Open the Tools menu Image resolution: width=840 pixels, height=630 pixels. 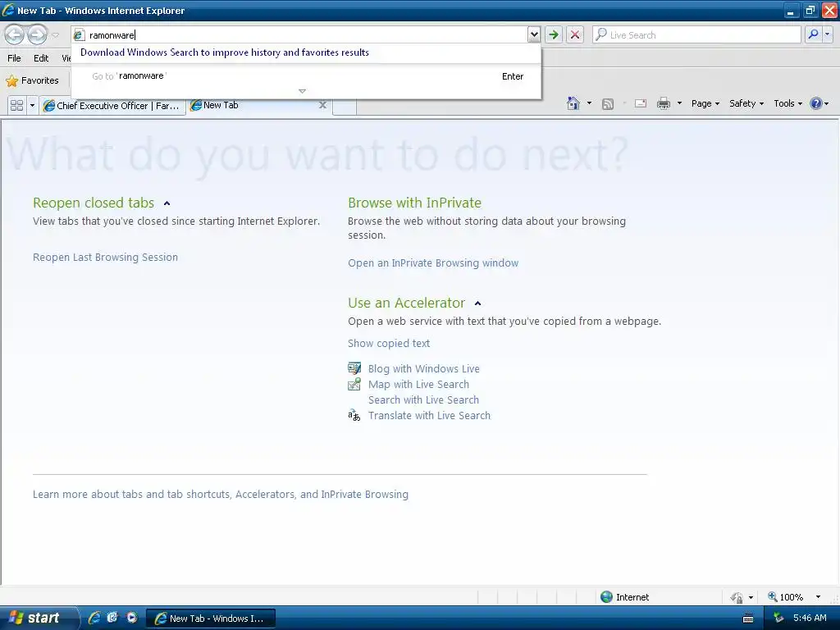click(787, 103)
